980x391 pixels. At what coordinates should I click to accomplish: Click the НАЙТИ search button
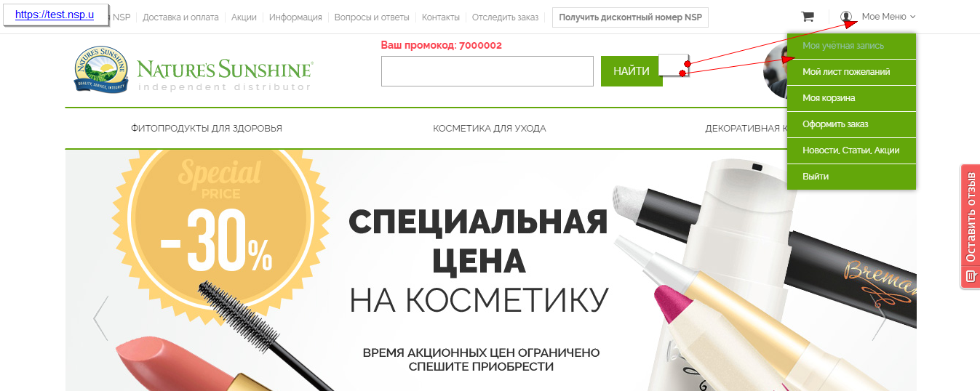632,71
